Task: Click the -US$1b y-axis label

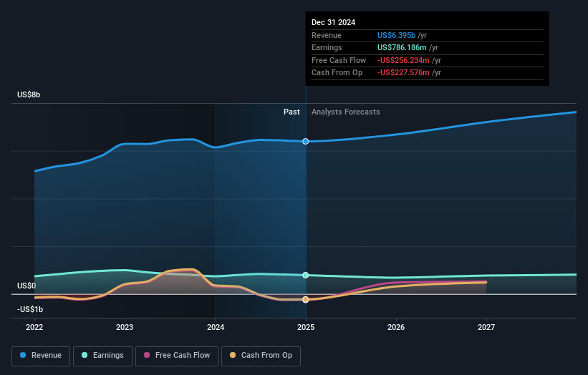Action: (x=30, y=309)
